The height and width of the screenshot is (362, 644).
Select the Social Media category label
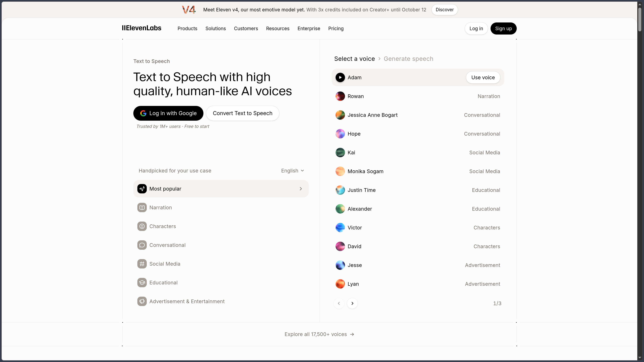coord(165,264)
